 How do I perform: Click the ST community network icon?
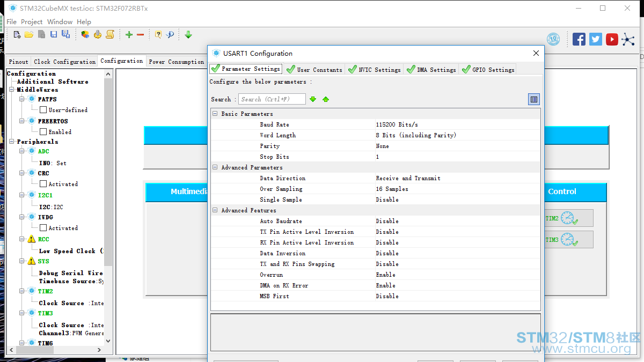[628, 39]
